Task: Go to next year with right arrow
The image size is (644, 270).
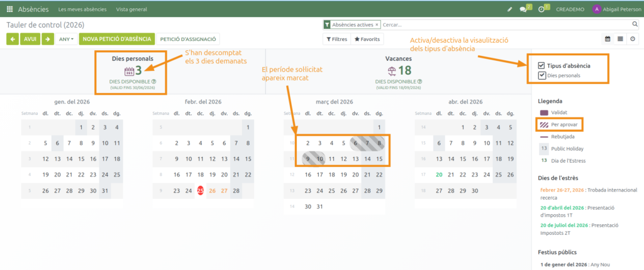Action: coord(48,39)
